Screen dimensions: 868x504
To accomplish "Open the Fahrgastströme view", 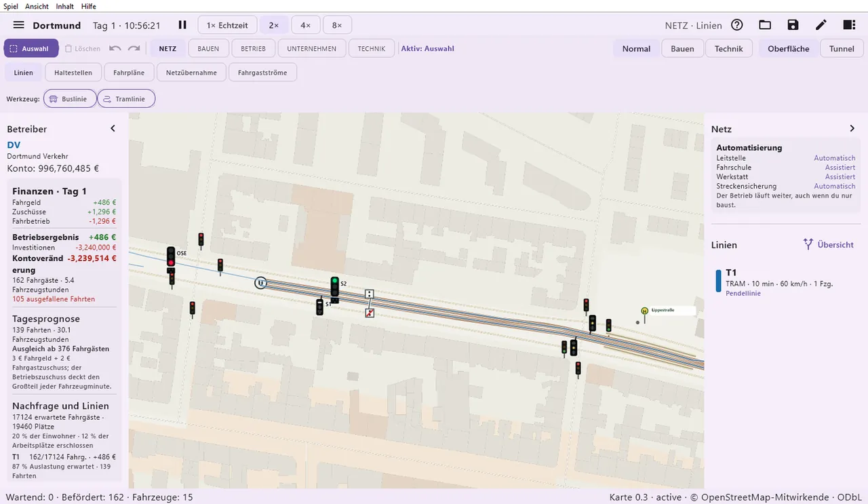I will pos(262,73).
